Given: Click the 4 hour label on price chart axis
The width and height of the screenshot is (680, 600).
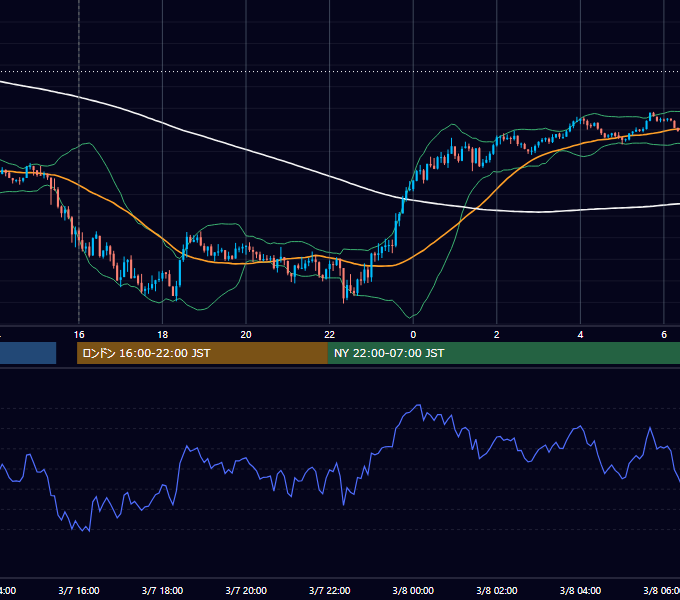Looking at the screenshot, I should (x=580, y=335).
